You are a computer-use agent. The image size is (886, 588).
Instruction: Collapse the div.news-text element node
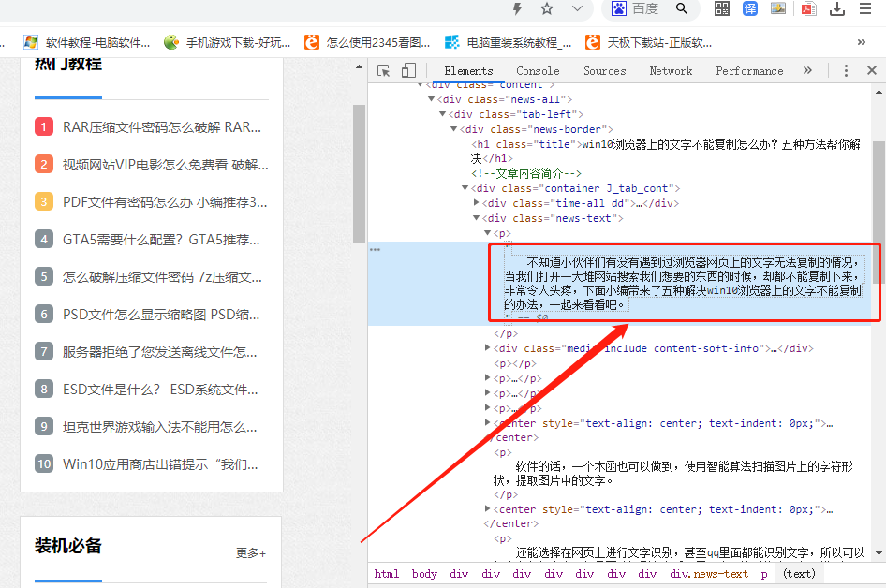pyautogui.click(x=477, y=217)
